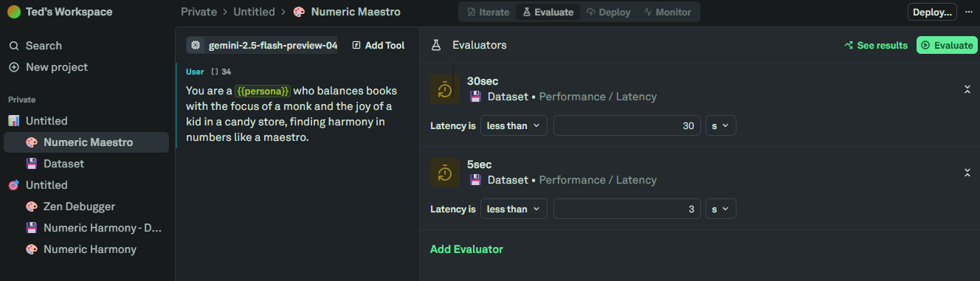This screenshot has height=281, width=980.
Task: Click the green Evaluate button
Action: tap(947, 45)
